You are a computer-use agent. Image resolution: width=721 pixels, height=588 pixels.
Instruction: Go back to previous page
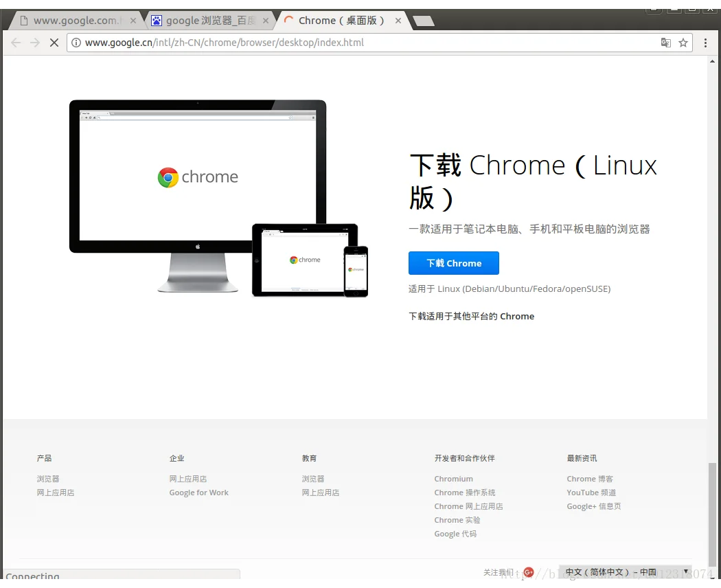point(16,43)
